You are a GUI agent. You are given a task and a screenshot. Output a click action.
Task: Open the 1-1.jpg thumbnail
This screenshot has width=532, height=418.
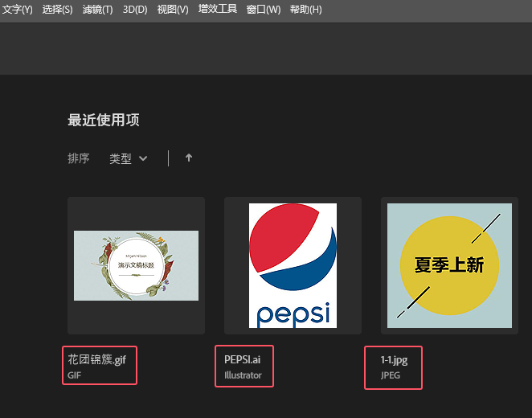pyautogui.click(x=449, y=265)
